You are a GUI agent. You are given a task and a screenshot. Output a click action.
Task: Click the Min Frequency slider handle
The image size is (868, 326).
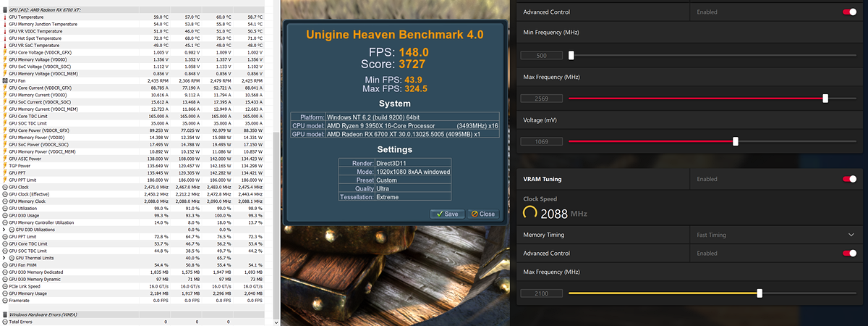571,55
